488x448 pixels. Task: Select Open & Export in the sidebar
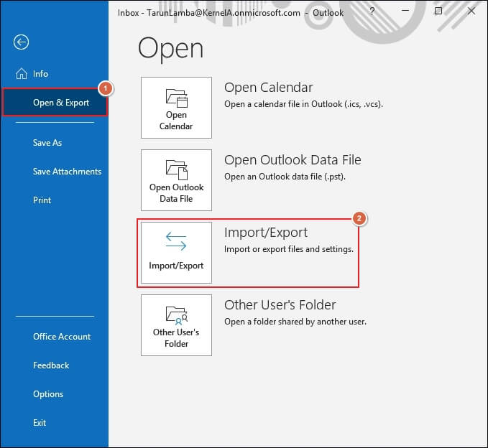click(x=55, y=102)
